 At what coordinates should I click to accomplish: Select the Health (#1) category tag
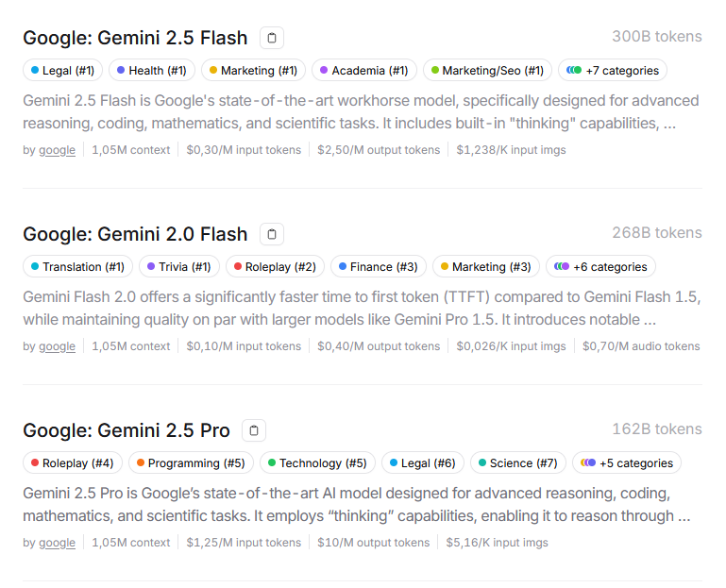[152, 70]
